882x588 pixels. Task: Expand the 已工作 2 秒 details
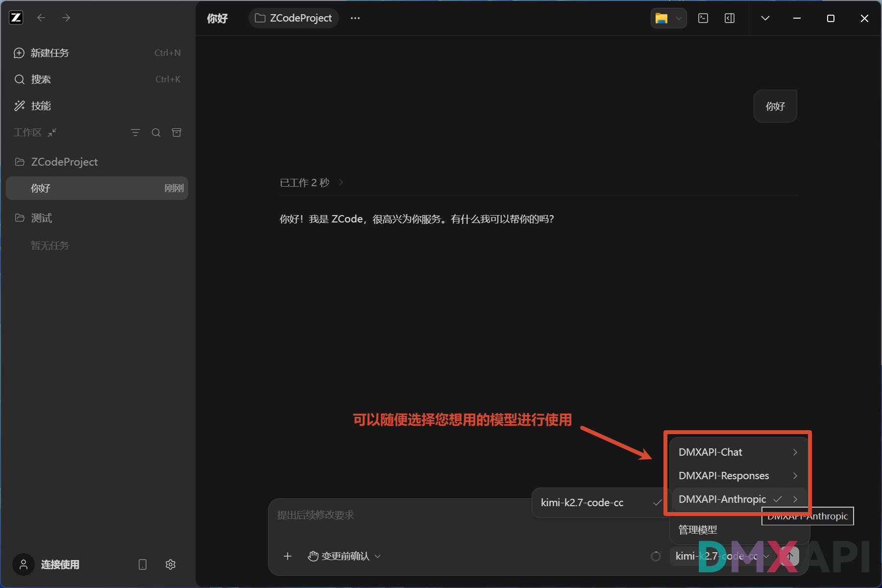coord(312,183)
